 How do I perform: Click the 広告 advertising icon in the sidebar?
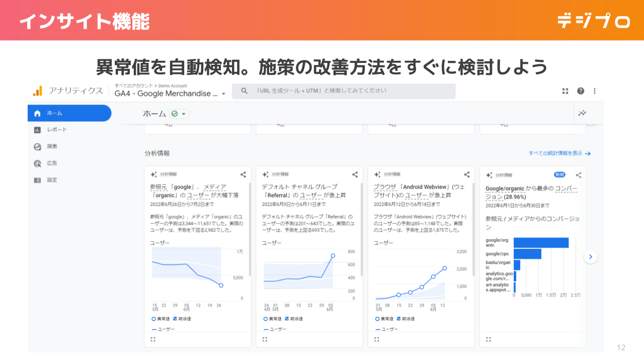[x=37, y=163]
